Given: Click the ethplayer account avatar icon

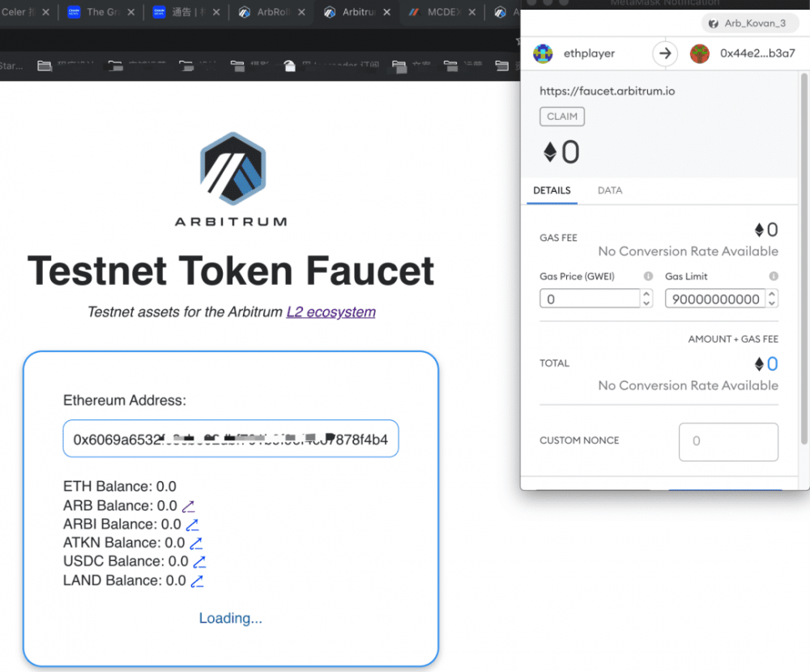Looking at the screenshot, I should 543,53.
